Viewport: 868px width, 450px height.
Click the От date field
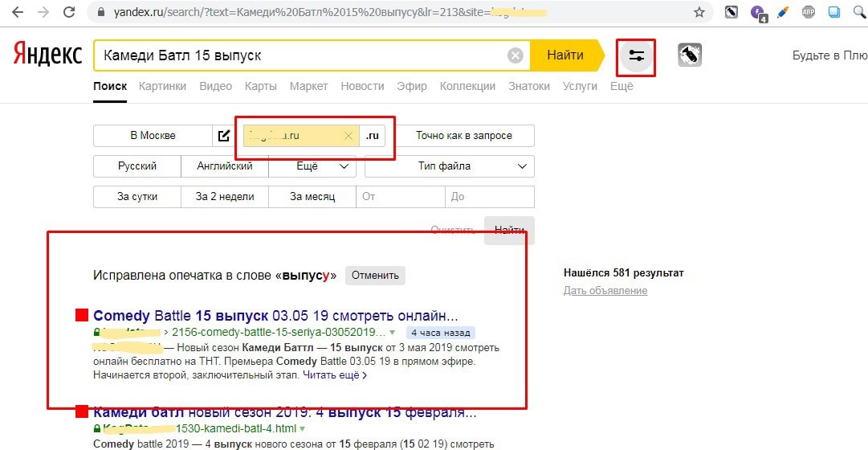401,197
